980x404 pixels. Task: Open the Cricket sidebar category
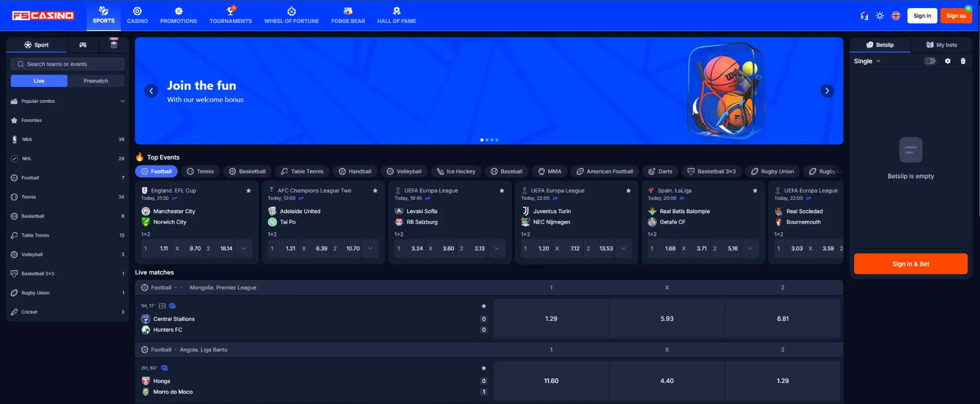(67, 312)
